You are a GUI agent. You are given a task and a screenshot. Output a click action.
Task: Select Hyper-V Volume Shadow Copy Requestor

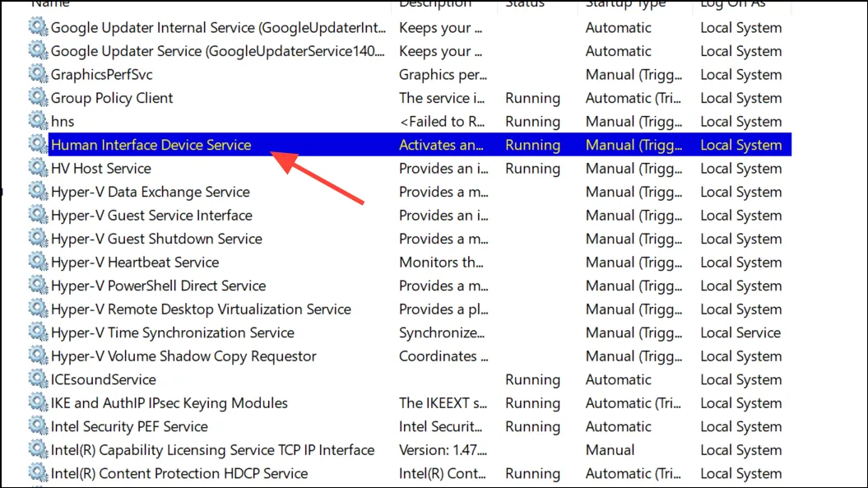(x=183, y=356)
